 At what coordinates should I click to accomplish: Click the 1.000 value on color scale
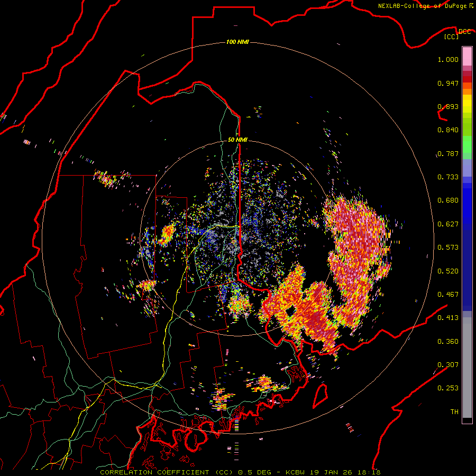pos(448,59)
